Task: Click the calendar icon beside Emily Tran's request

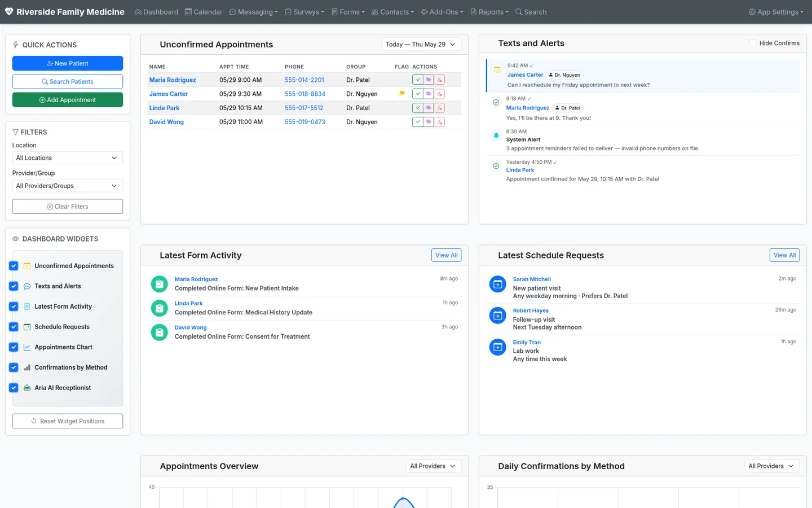Action: click(x=498, y=347)
